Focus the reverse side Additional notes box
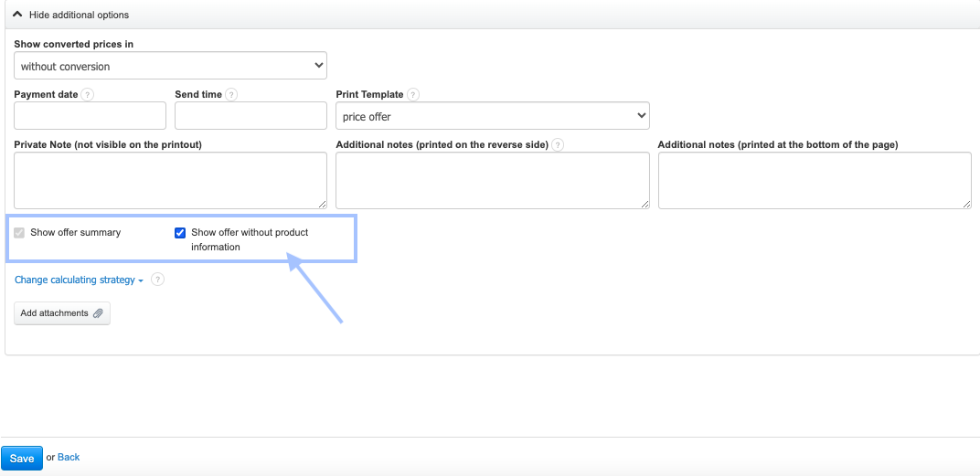The width and height of the screenshot is (980, 476). [x=492, y=180]
